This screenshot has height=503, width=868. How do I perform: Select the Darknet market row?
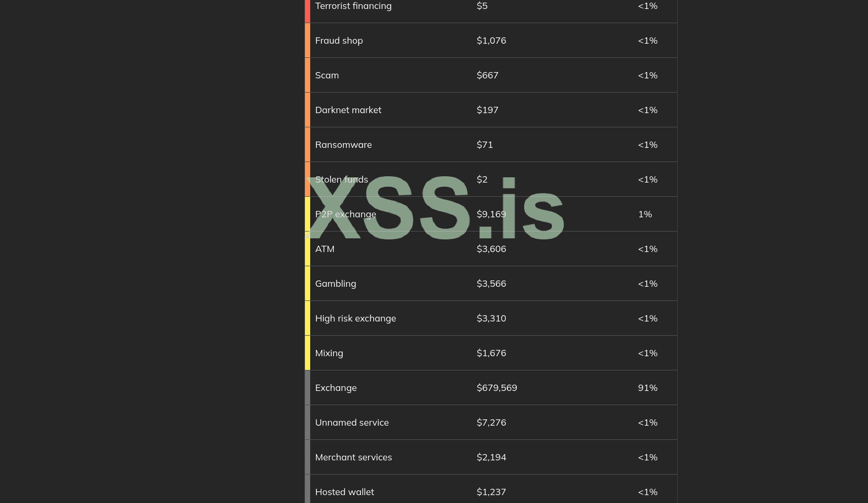tap(491, 110)
